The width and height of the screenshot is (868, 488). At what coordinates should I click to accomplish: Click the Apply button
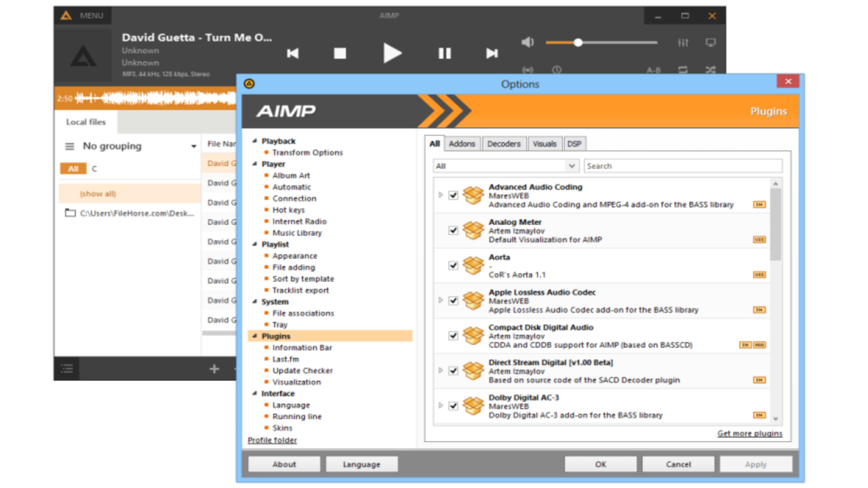(x=755, y=464)
